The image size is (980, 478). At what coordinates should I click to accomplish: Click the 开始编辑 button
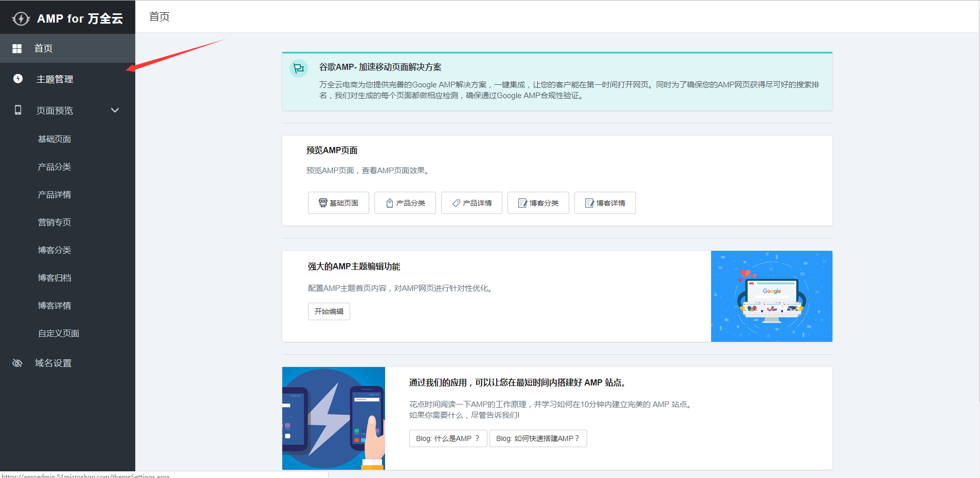pos(329,311)
